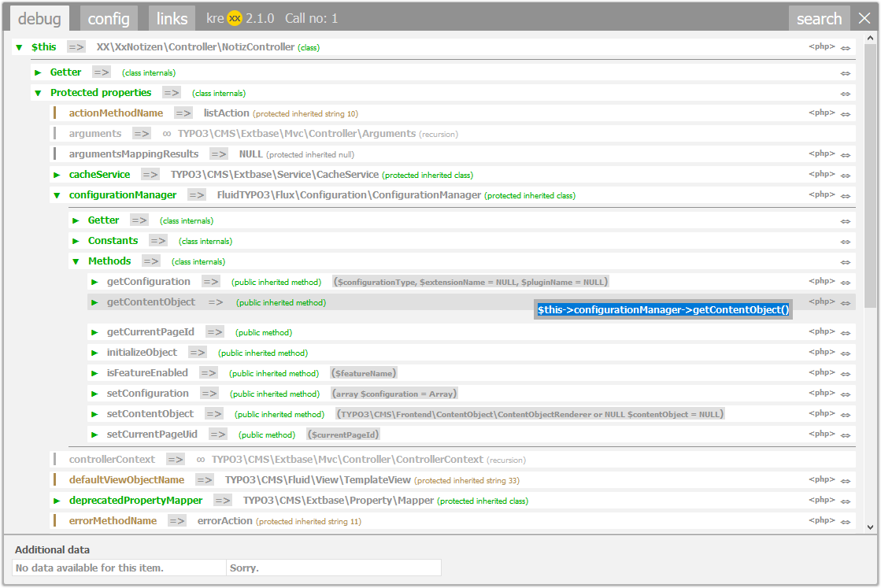Click the kreXX XX logo icon

[235, 19]
